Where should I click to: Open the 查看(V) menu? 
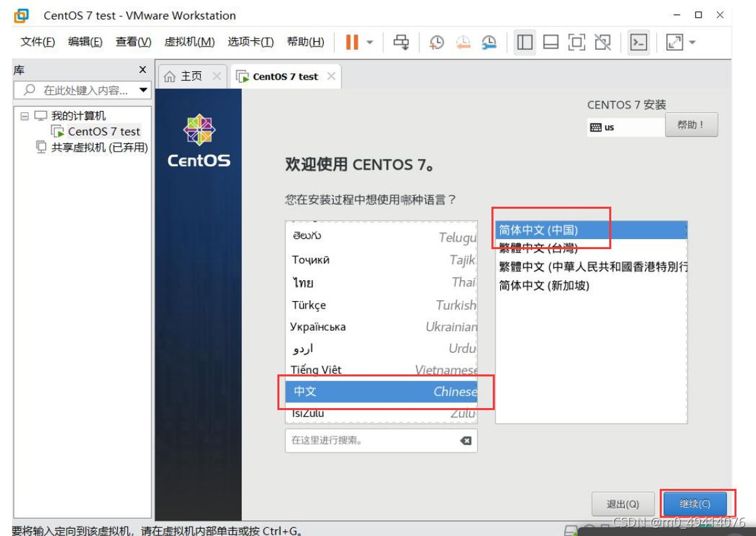tap(133, 42)
